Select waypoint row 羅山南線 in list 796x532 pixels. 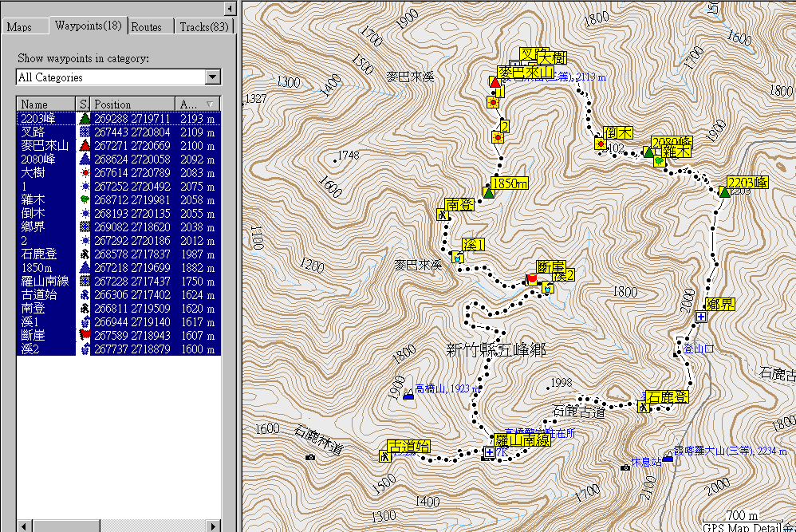pyautogui.click(x=119, y=282)
